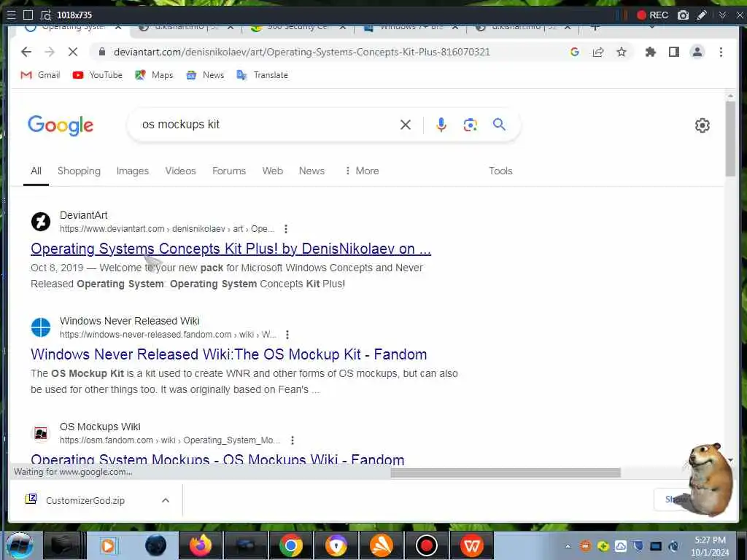
Task: Collapse the recorder bar with double chevron
Action: pos(723,15)
